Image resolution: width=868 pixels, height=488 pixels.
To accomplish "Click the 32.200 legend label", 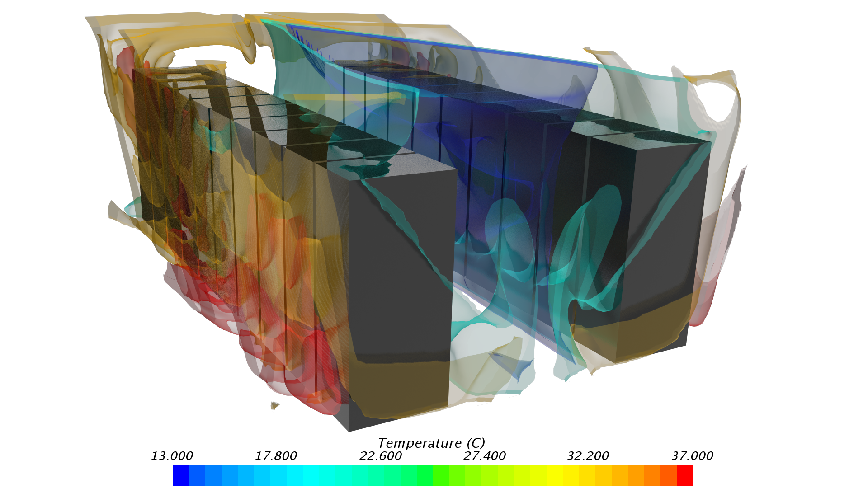I will [x=589, y=456].
